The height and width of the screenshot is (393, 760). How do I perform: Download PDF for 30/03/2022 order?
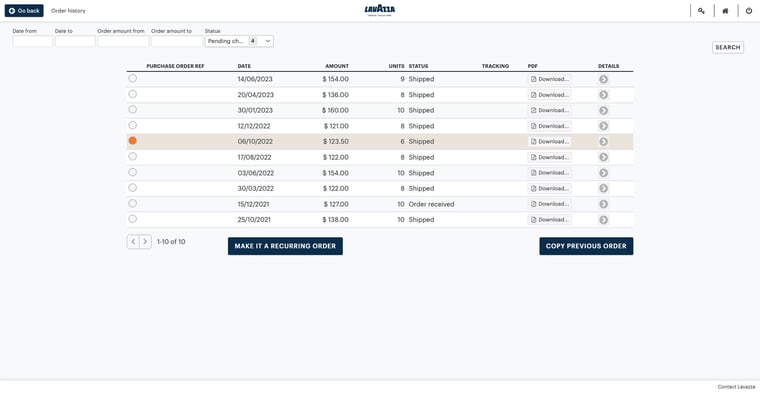point(550,189)
